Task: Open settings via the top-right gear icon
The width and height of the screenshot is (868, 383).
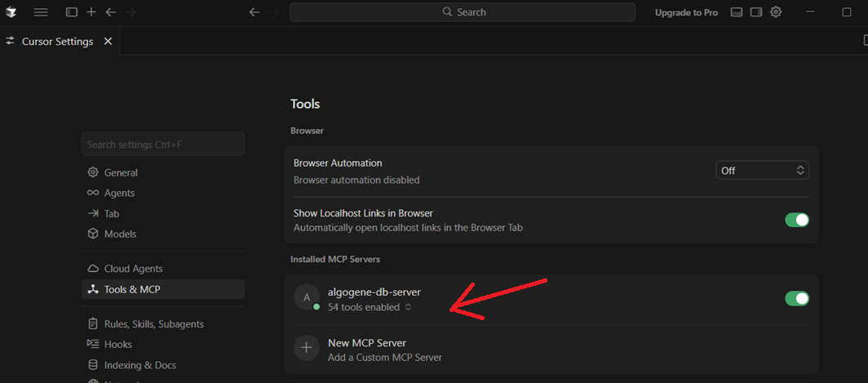Action: click(x=776, y=12)
